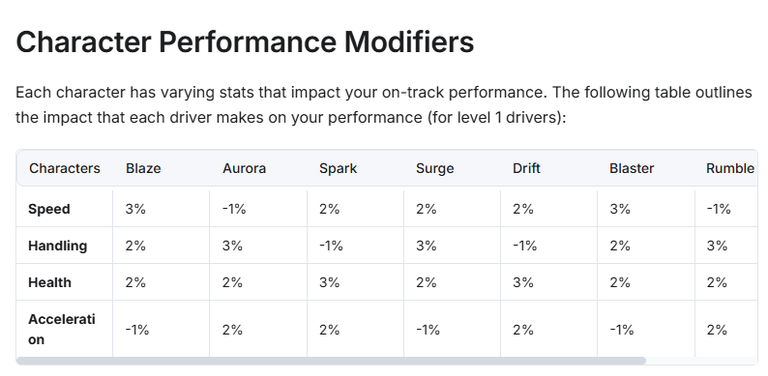The image size is (768, 376).
Task: Select the Handling row label
Action: [x=57, y=245]
